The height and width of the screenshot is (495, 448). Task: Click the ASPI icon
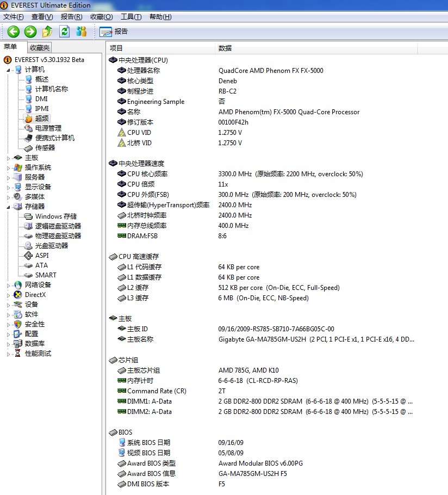(x=29, y=256)
